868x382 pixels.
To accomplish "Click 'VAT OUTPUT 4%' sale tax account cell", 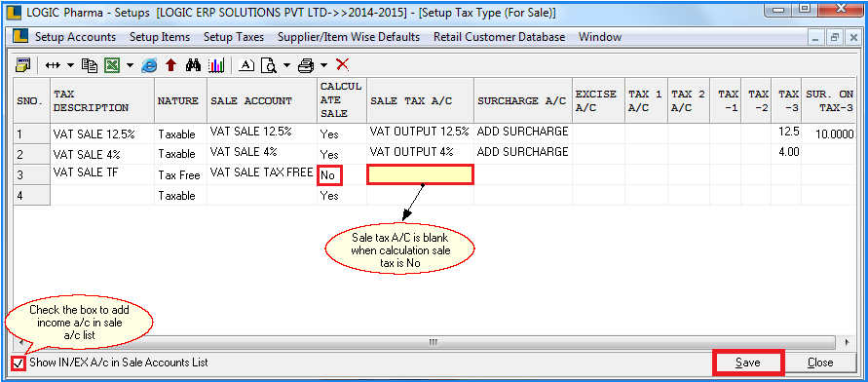I will tap(420, 153).
